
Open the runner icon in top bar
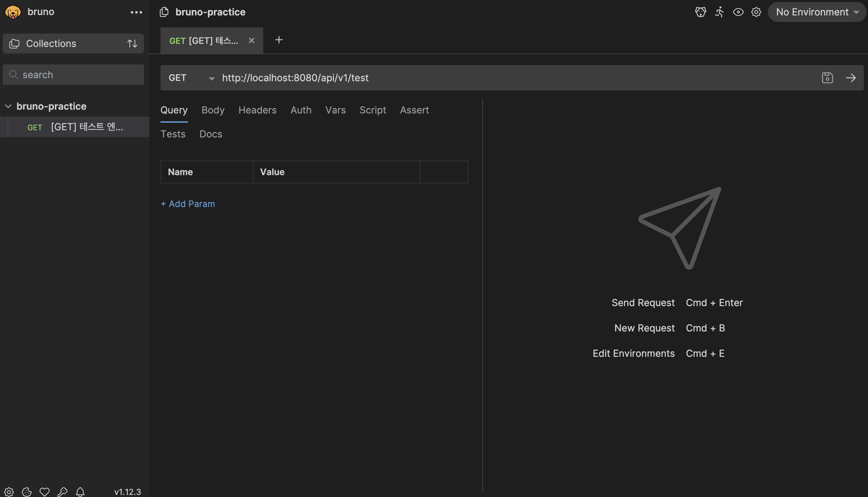coord(719,12)
